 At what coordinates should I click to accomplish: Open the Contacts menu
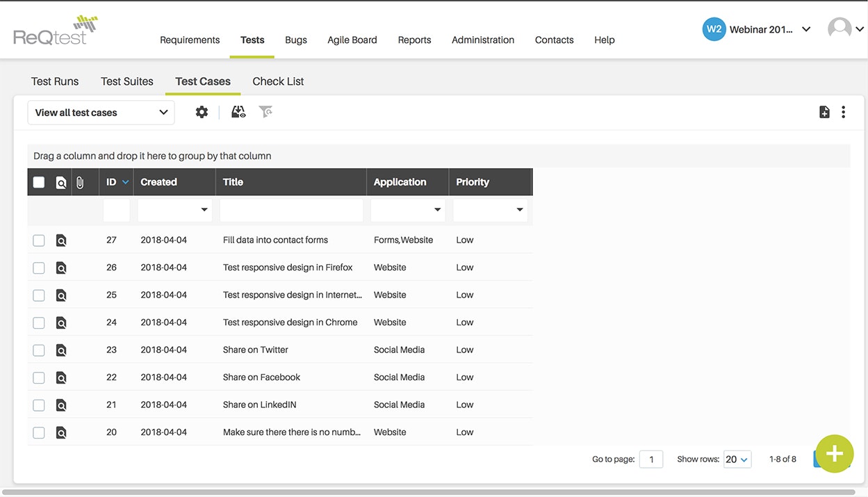(555, 40)
